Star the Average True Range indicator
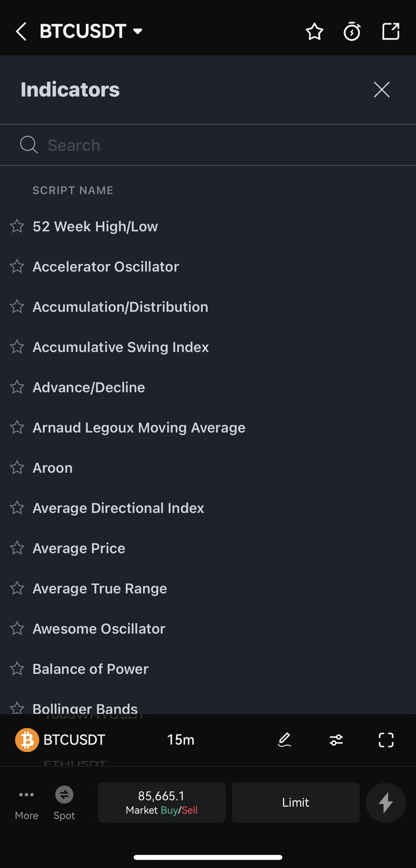 coord(17,588)
